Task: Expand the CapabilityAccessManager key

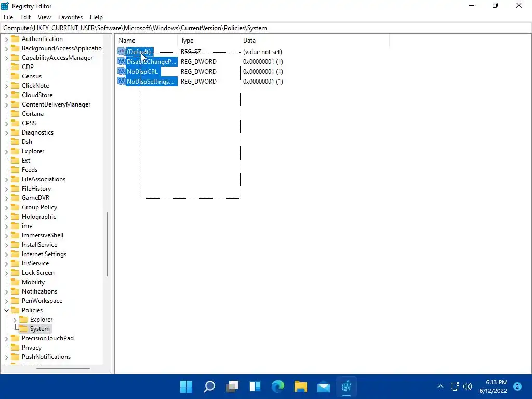Action: tap(6, 58)
